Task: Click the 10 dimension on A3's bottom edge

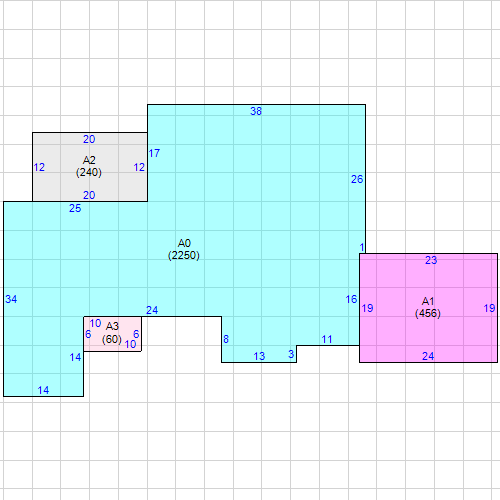Action: coord(130,344)
